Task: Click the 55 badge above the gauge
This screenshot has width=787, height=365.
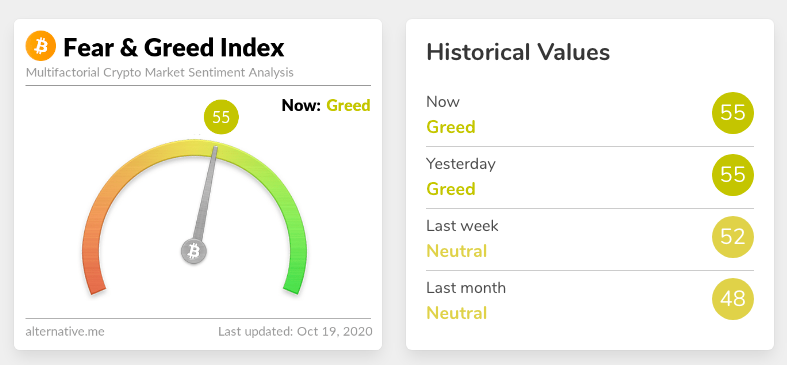Action: [221, 117]
